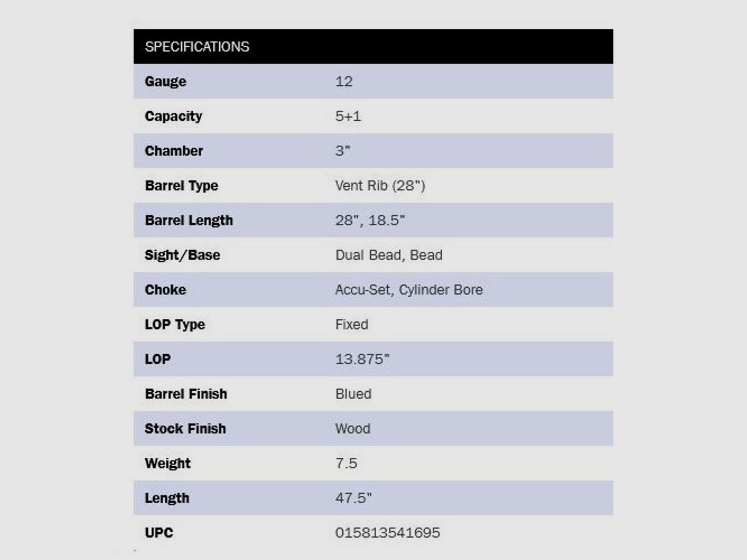The image size is (747, 560).
Task: Click the Length value 47.5"
Action: 353,498
